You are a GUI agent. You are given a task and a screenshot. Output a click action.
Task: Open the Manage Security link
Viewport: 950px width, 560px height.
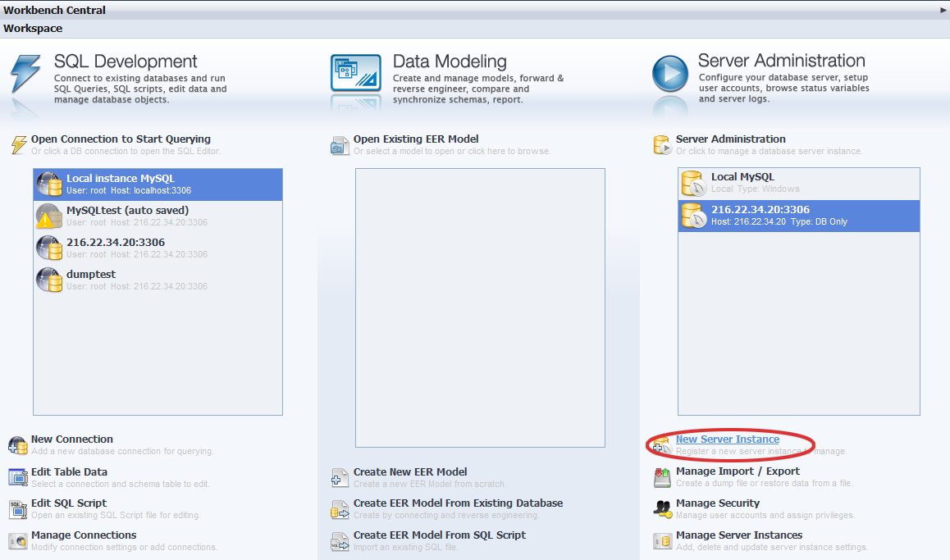pos(717,503)
